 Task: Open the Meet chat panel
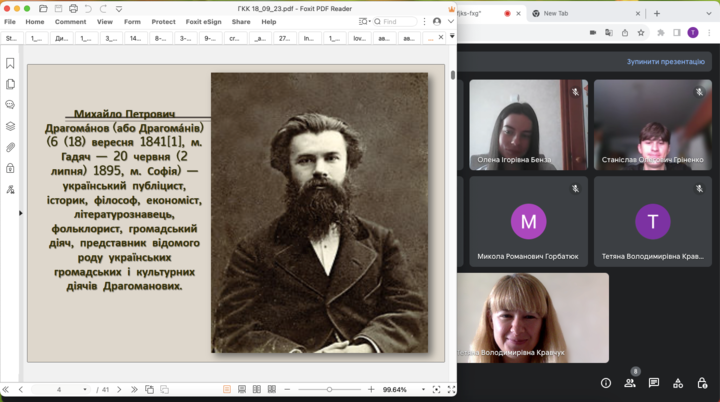tap(654, 383)
